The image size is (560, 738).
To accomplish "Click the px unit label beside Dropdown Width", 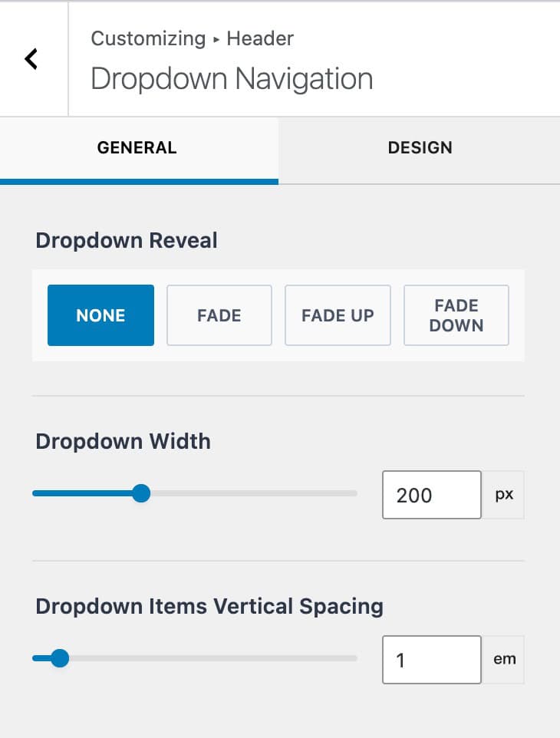I will (503, 495).
